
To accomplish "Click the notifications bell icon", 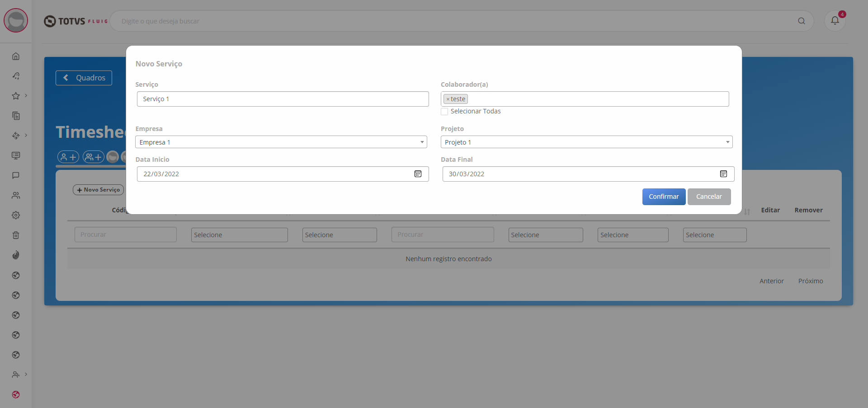I will click(x=835, y=21).
